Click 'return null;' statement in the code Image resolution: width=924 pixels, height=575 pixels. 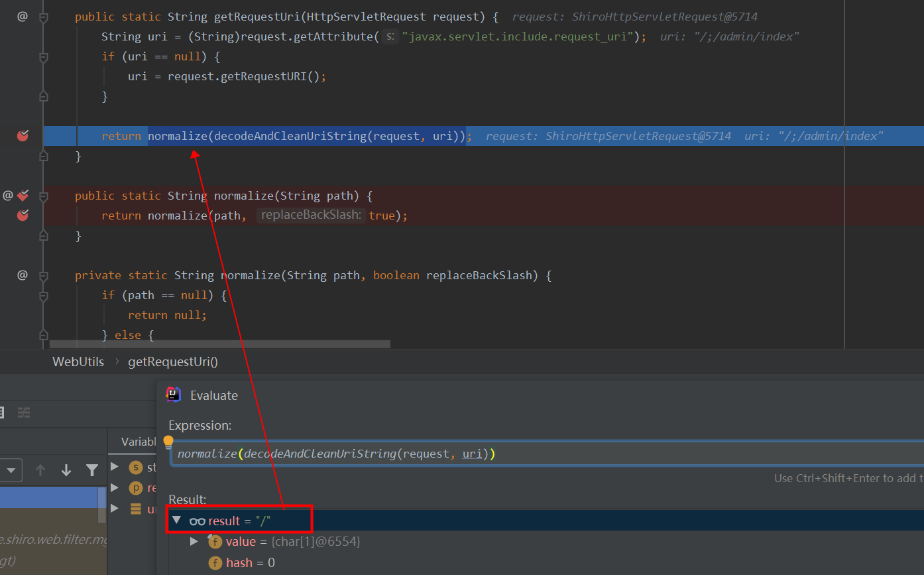pyautogui.click(x=168, y=315)
